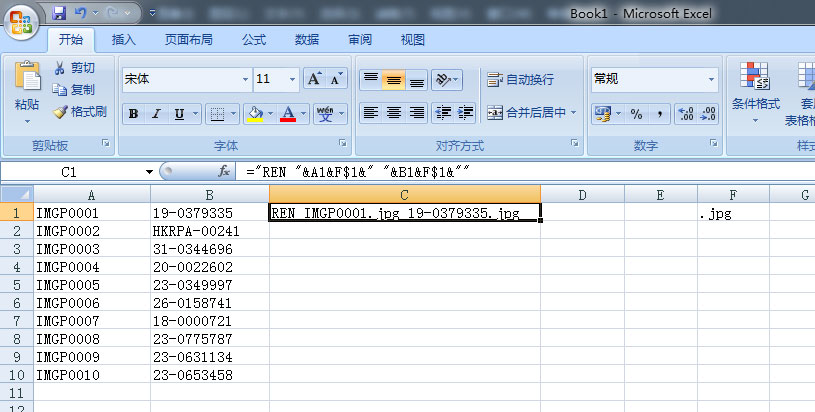815x412 pixels.
Task: Expand the font name 宋体 dropdown
Action: (x=245, y=79)
